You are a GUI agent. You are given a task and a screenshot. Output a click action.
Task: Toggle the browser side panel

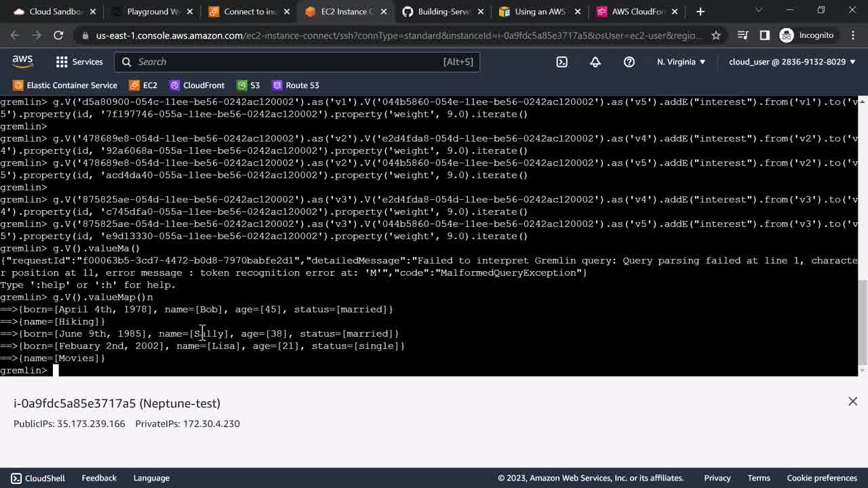point(765,35)
